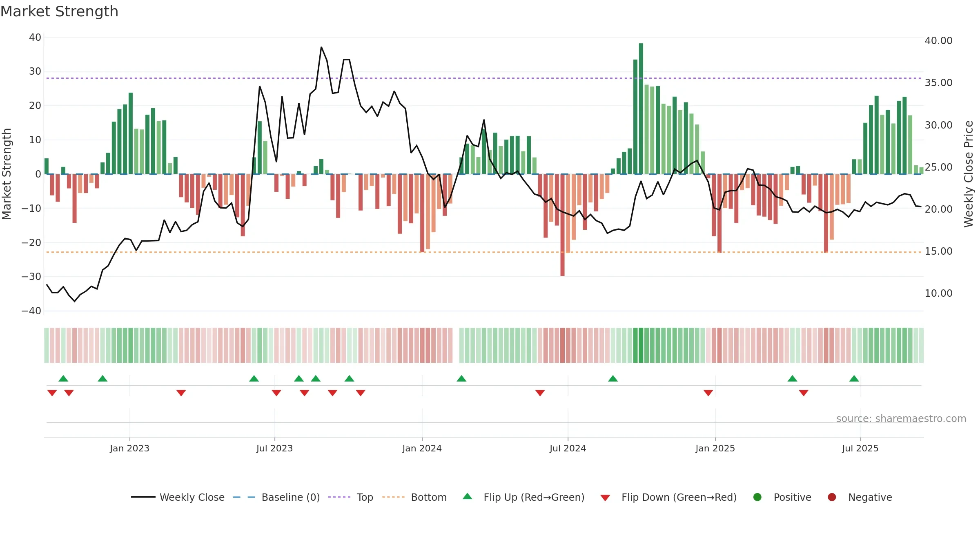980x551 pixels.
Task: Toggle the Negative legend entry
Action: (x=860, y=497)
